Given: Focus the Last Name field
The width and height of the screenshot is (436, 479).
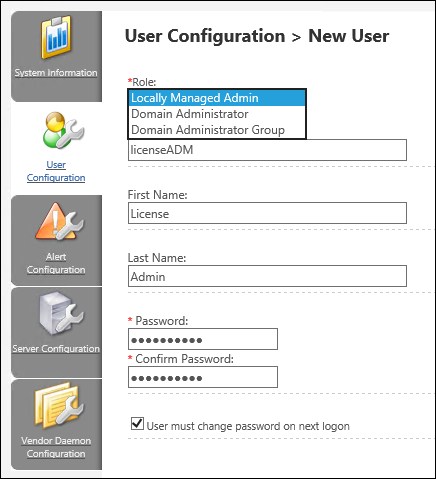Looking at the screenshot, I should point(267,276).
